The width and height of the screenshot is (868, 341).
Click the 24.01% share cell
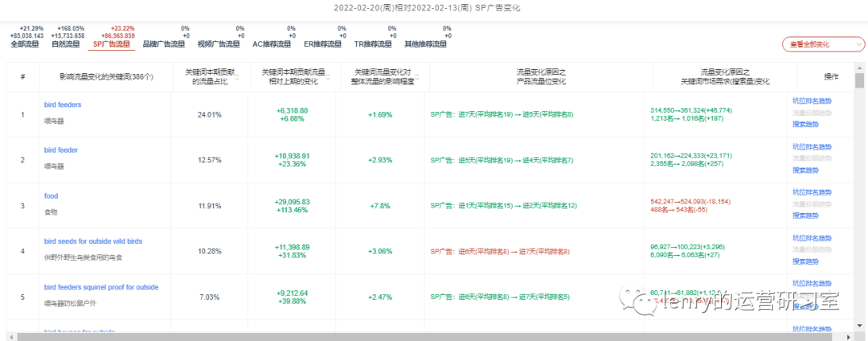tap(209, 114)
